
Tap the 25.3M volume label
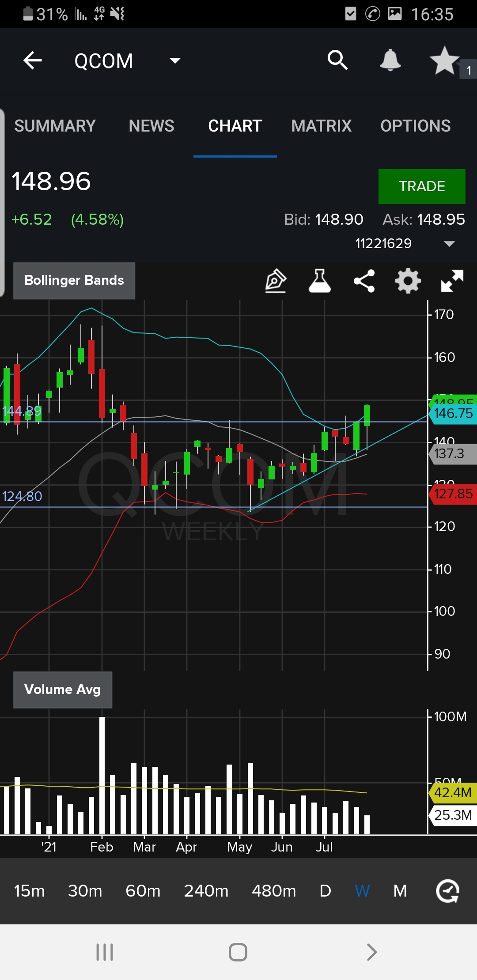(453, 815)
